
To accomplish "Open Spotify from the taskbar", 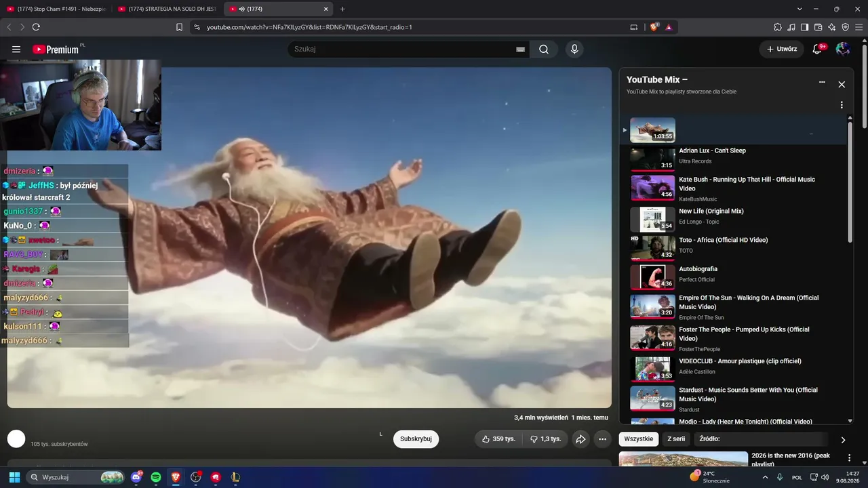I will click(x=156, y=477).
